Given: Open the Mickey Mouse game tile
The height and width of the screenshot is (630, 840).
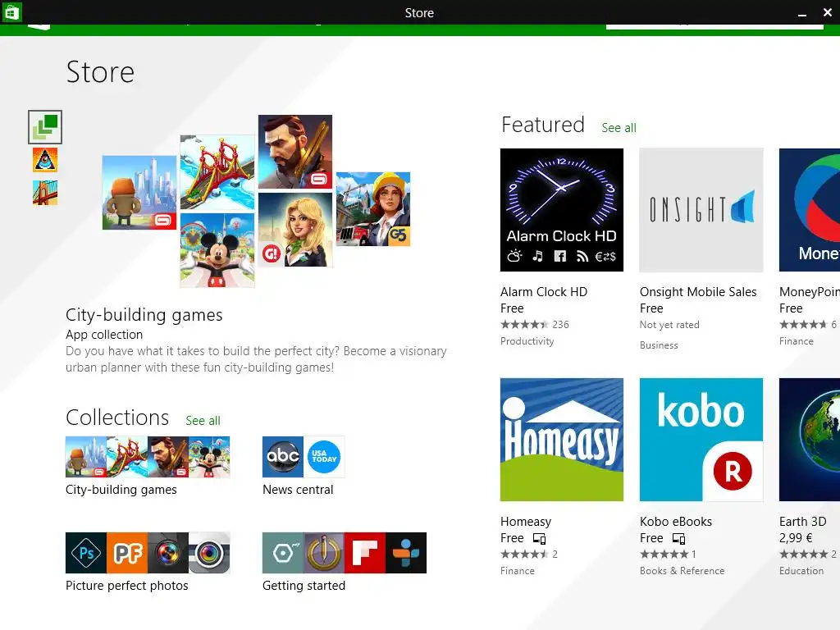Looking at the screenshot, I should [217, 250].
